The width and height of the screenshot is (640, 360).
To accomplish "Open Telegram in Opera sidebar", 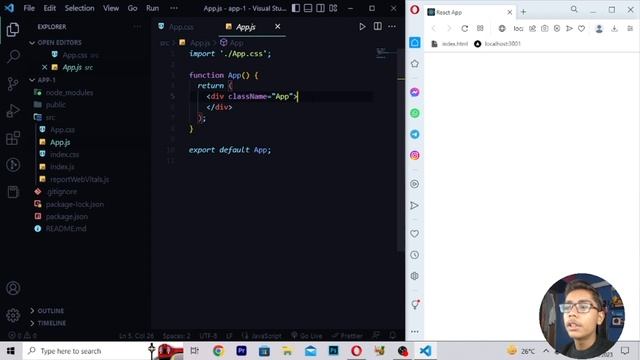I will pos(415,134).
